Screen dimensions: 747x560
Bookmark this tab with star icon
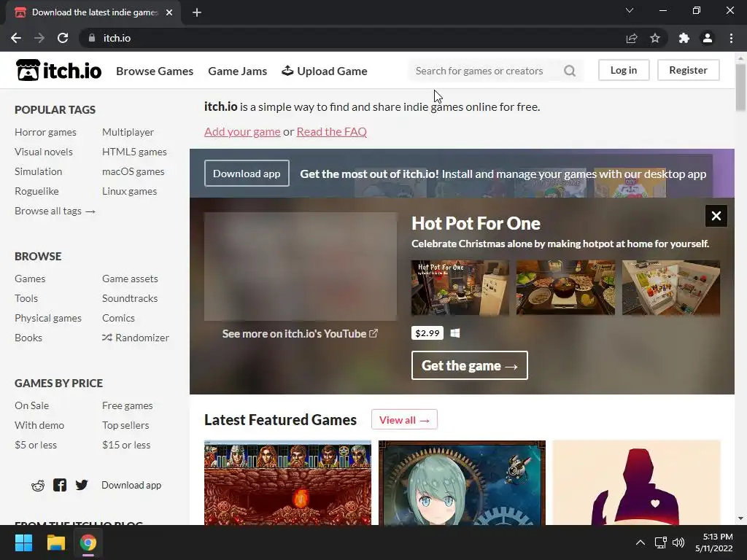(655, 38)
